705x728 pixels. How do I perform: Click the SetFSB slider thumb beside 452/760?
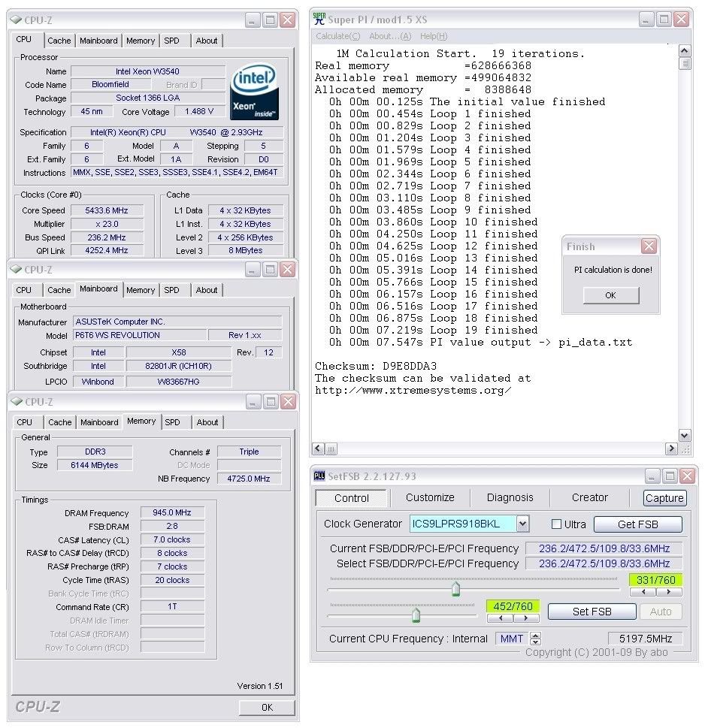pos(416,615)
